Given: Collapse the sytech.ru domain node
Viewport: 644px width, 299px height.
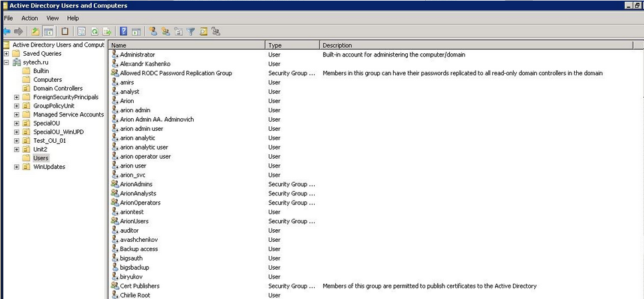Looking at the screenshot, I should pyautogui.click(x=7, y=62).
